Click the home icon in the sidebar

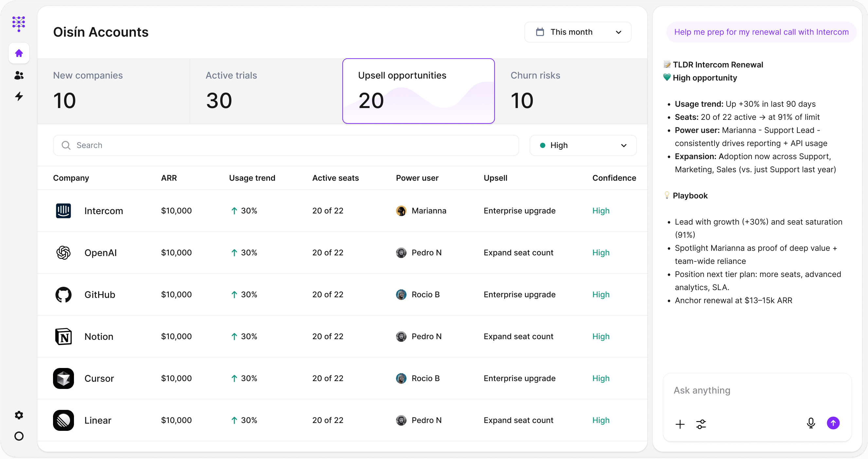click(19, 53)
